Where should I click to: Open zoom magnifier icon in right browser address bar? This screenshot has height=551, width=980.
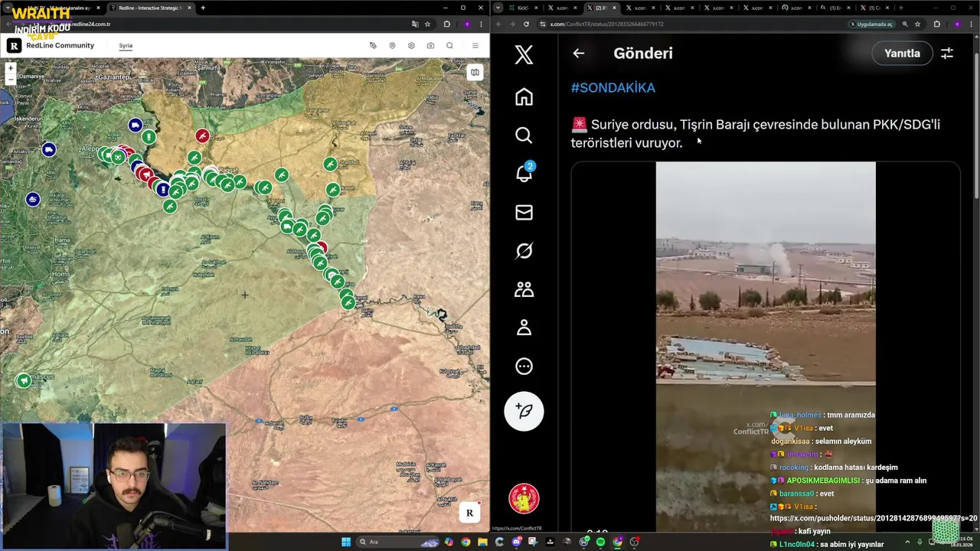coord(905,24)
